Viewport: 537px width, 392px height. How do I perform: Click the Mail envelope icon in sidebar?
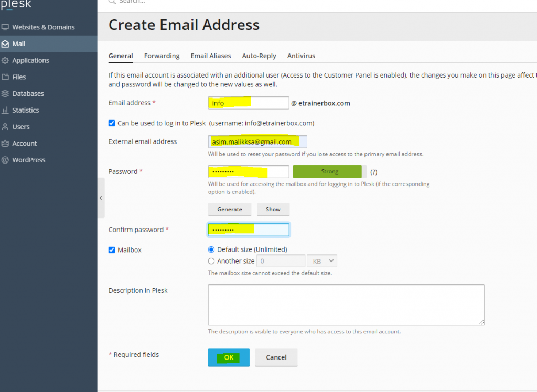coord(5,44)
